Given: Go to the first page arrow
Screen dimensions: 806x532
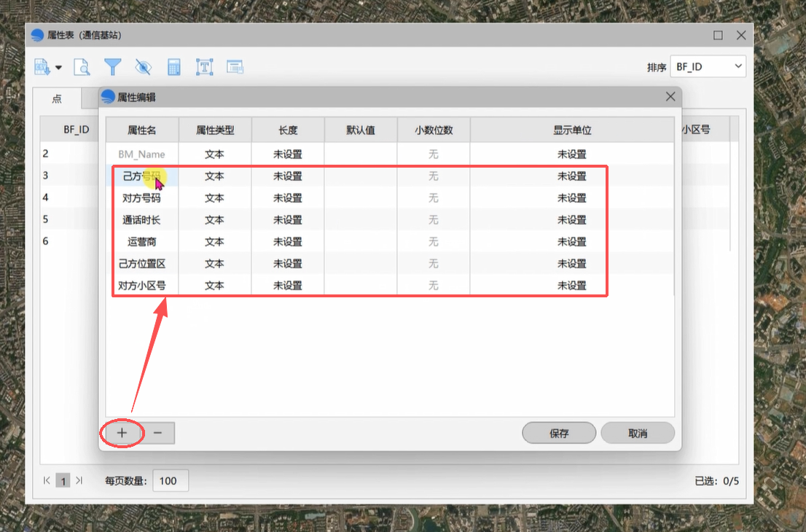Looking at the screenshot, I should coord(47,480).
